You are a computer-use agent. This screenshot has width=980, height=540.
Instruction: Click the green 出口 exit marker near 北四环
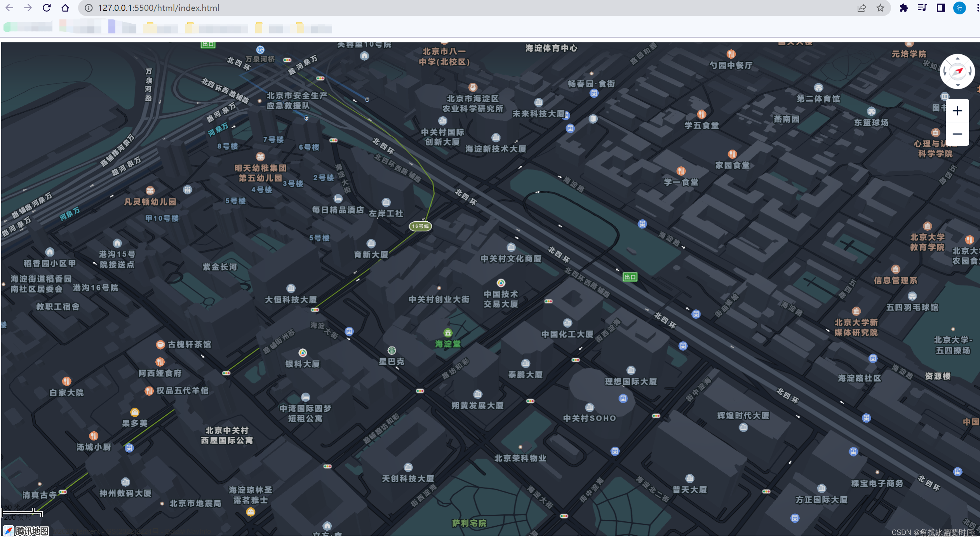point(630,277)
